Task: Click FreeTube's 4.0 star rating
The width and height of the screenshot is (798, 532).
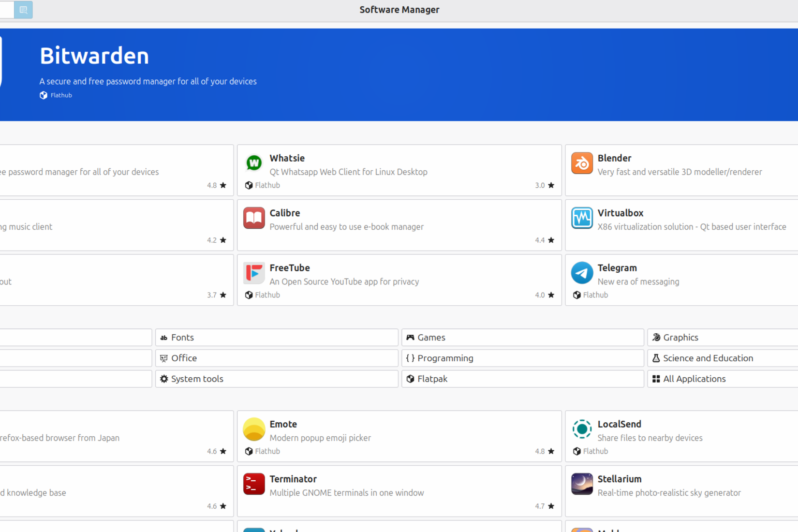Action: tap(545, 295)
